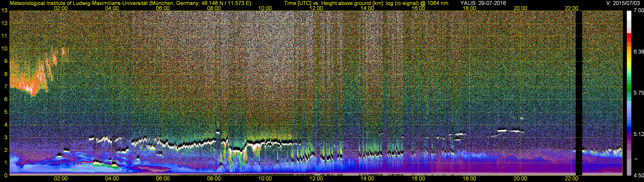Click the 7.00 label atop the color scale

[638, 10]
